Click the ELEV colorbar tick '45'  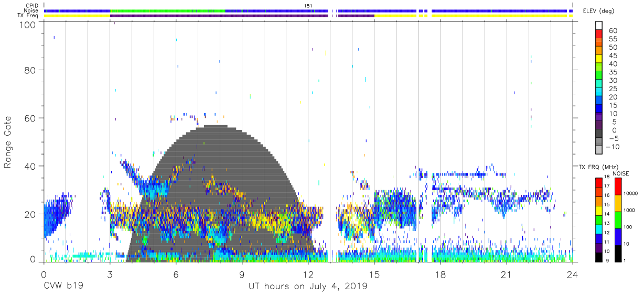click(613, 56)
